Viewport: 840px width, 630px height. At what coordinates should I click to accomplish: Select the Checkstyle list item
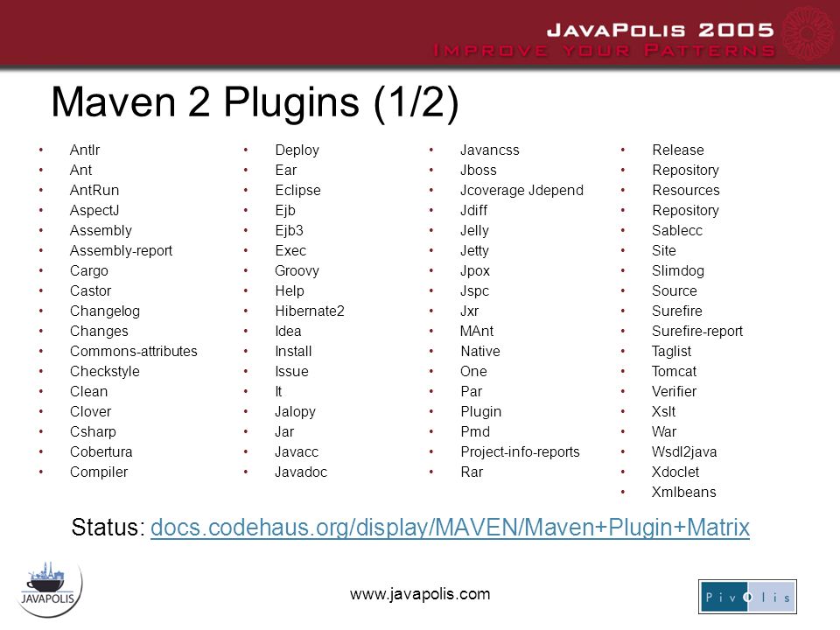pos(104,372)
